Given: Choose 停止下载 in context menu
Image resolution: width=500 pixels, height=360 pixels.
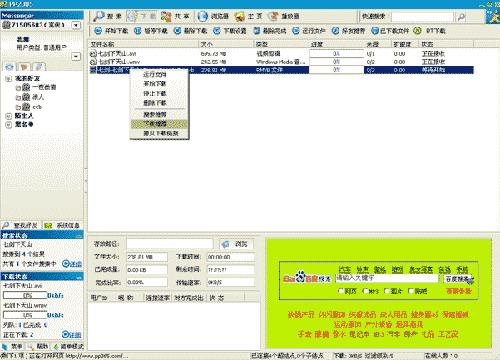Looking at the screenshot, I should (159, 93).
